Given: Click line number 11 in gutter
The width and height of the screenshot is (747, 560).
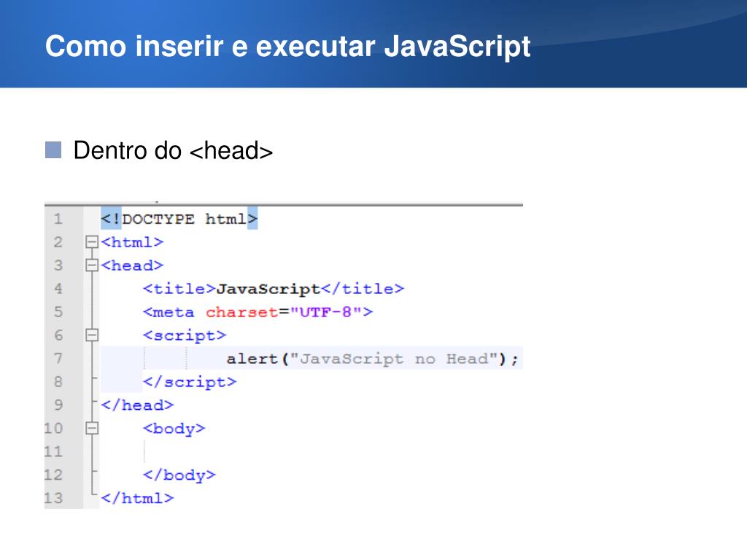Looking at the screenshot, I should (x=53, y=451).
